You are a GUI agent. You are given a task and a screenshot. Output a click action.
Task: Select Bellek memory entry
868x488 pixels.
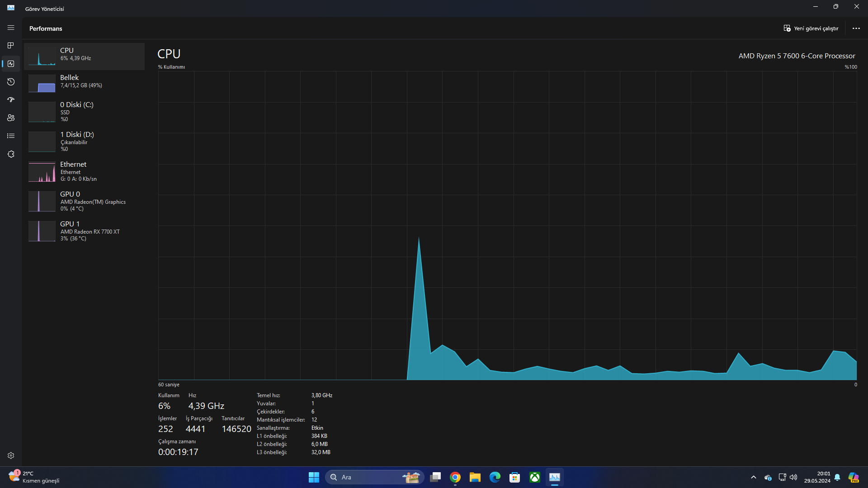pos(84,84)
